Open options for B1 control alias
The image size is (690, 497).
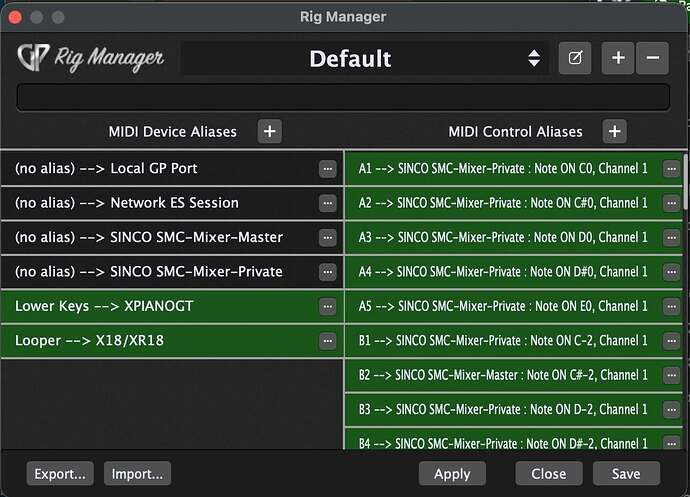672,340
